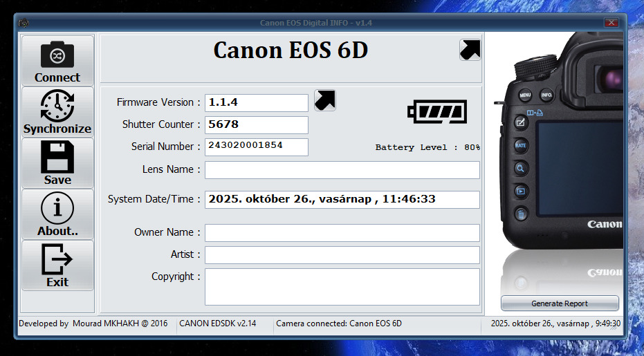
Task: Click inside the Copyright text box
Action: click(342, 287)
